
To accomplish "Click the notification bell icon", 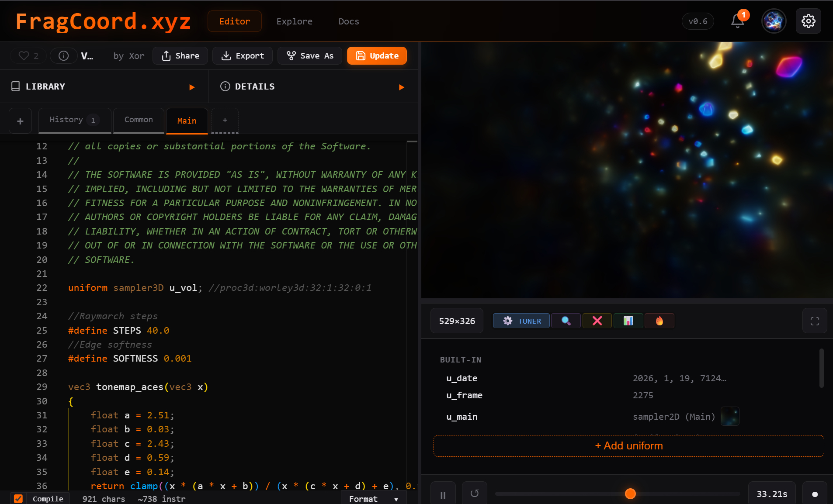I will 738,21.
